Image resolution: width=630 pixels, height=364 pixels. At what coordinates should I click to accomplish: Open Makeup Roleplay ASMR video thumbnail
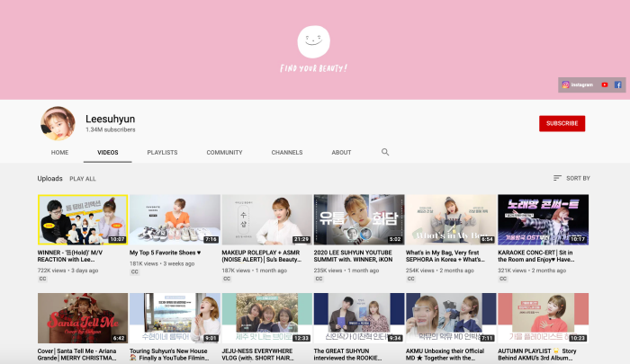click(x=266, y=219)
